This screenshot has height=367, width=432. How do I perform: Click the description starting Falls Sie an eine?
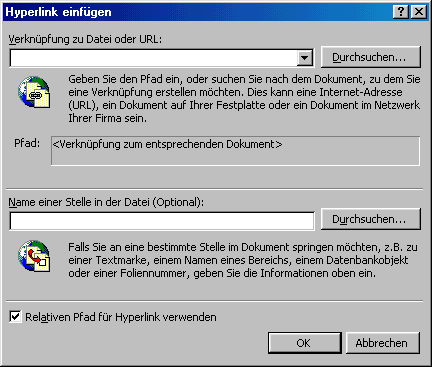pos(243,260)
